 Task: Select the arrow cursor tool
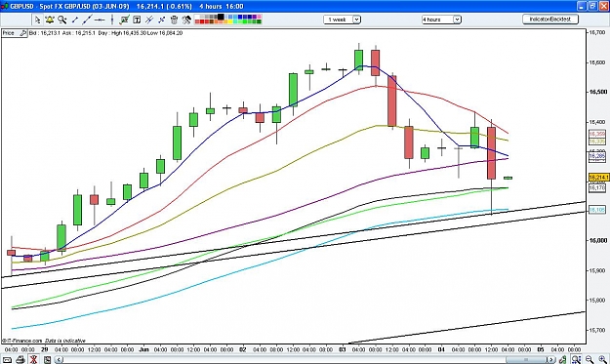[37, 20]
